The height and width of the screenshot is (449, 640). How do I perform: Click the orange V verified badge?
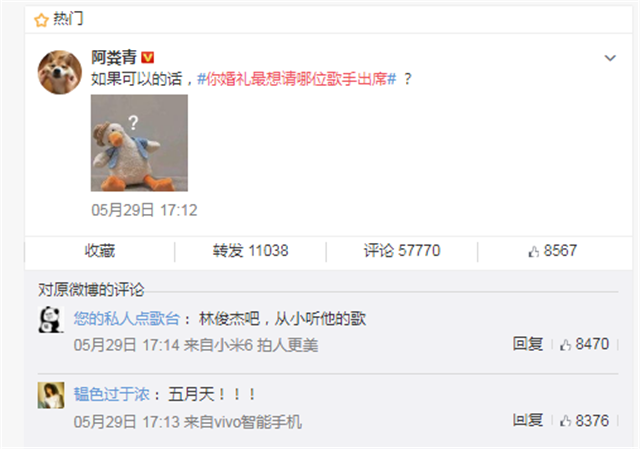tap(147, 58)
